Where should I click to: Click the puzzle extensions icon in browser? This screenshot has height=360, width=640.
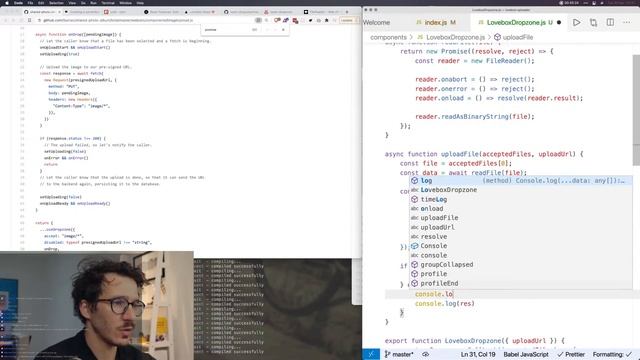(x=327, y=20)
